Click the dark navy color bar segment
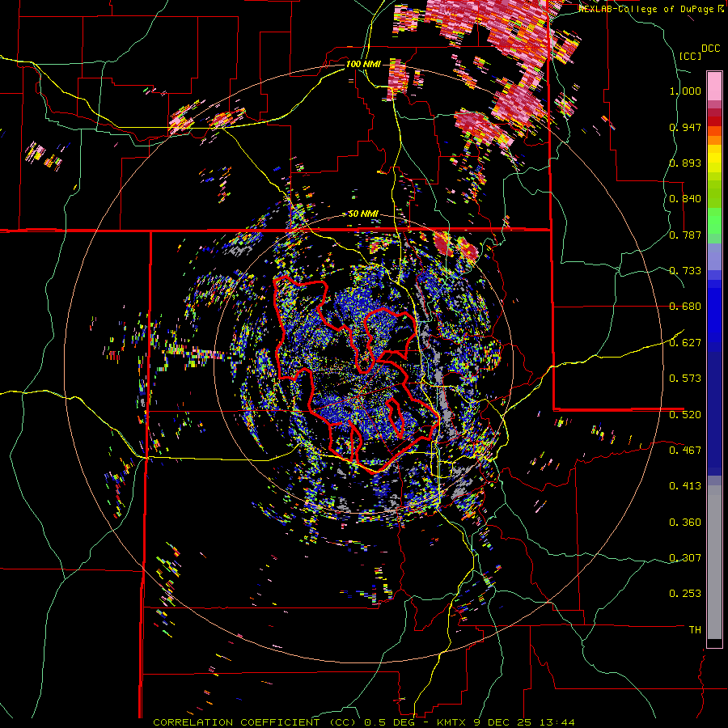This screenshot has width=728, height=728. 714,413
